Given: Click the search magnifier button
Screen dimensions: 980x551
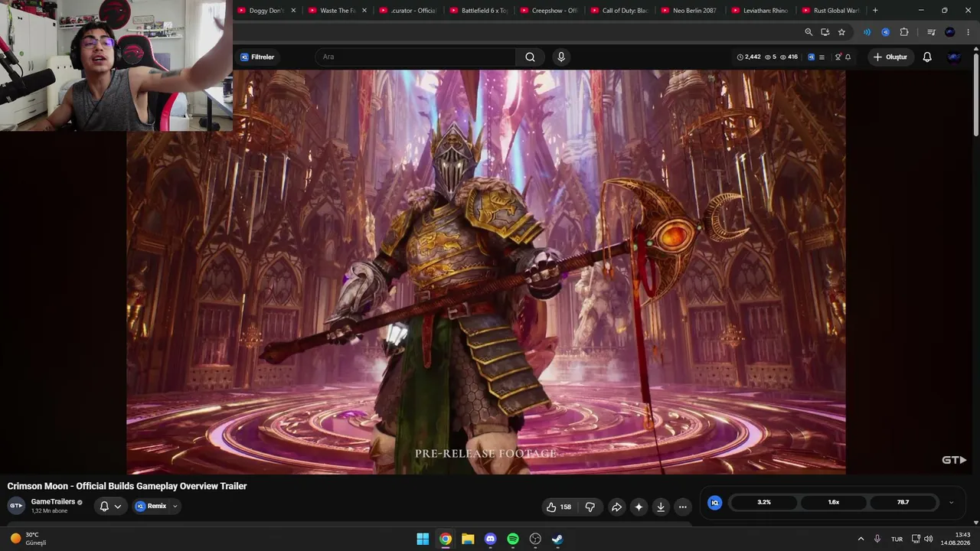Looking at the screenshot, I should point(530,57).
